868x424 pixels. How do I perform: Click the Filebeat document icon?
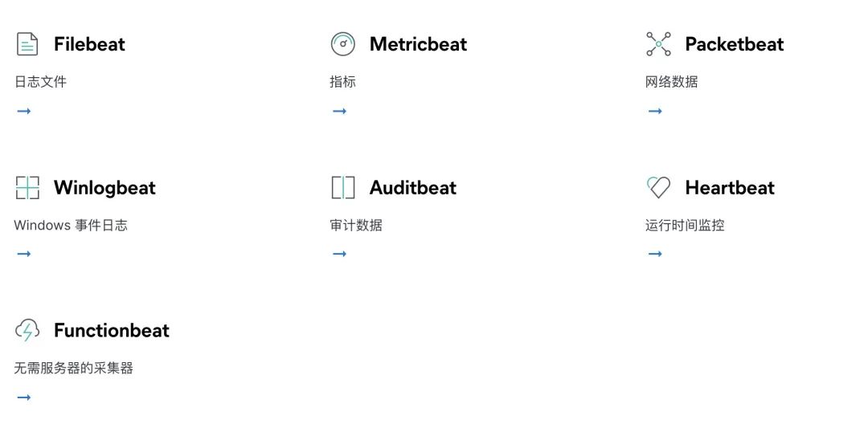coord(27,44)
